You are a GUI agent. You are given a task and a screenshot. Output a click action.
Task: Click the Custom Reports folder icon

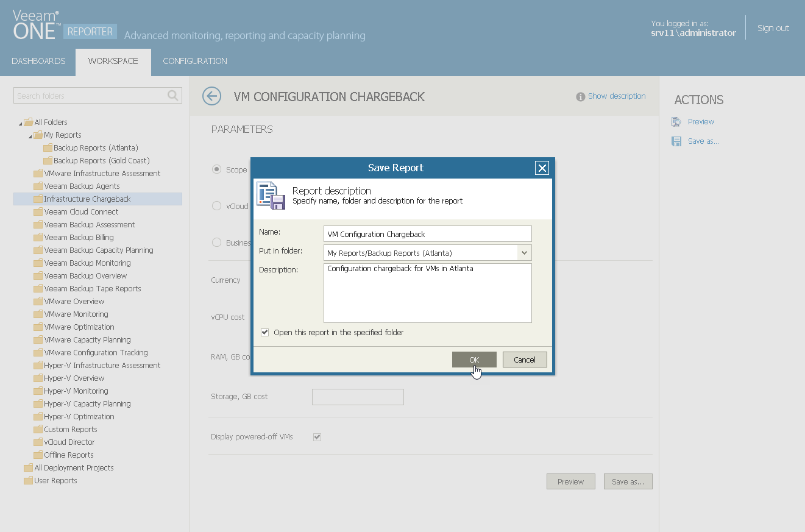(x=38, y=429)
